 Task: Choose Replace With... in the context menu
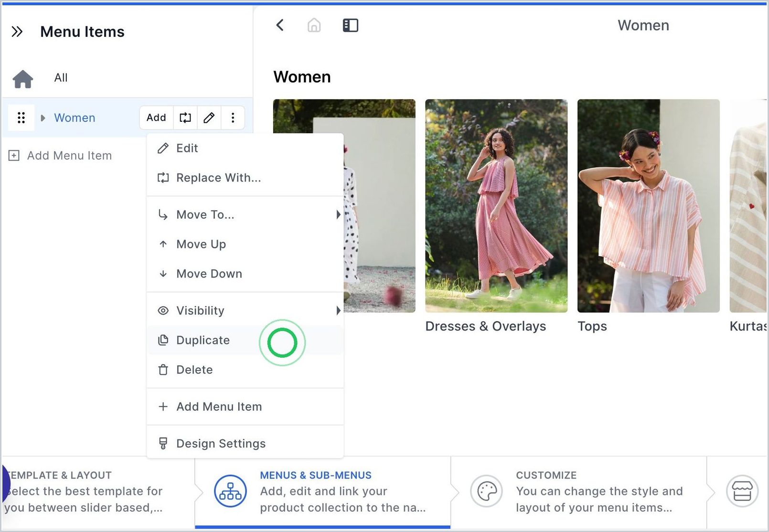click(x=245, y=178)
